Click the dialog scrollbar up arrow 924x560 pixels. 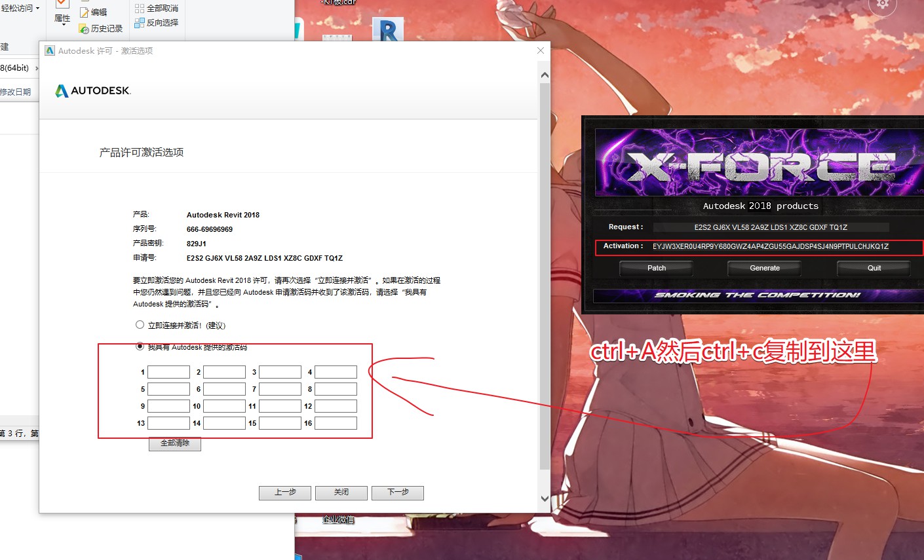[x=545, y=75]
